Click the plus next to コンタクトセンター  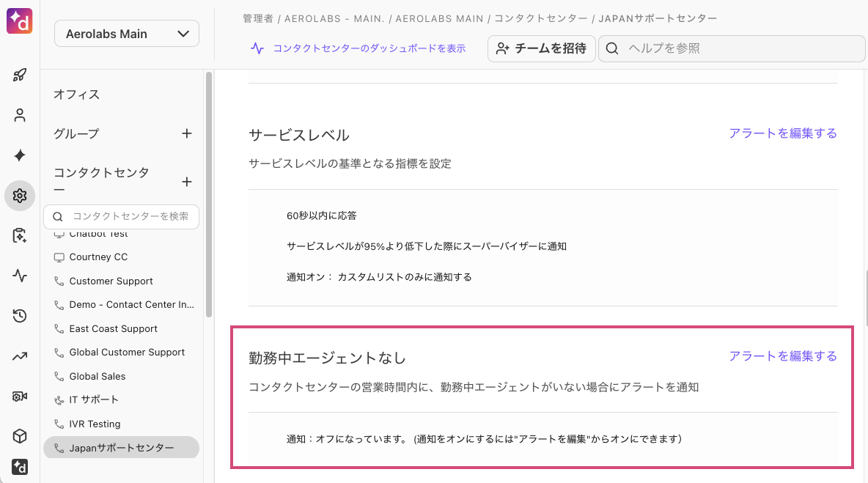click(187, 182)
